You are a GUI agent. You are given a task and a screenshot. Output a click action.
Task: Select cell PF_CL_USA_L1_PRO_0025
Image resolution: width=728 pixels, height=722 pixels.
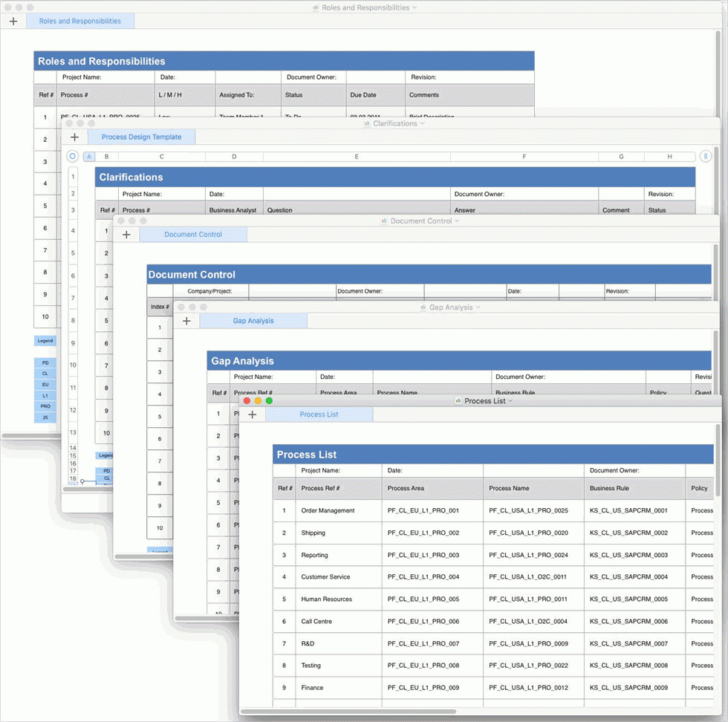(x=533, y=510)
